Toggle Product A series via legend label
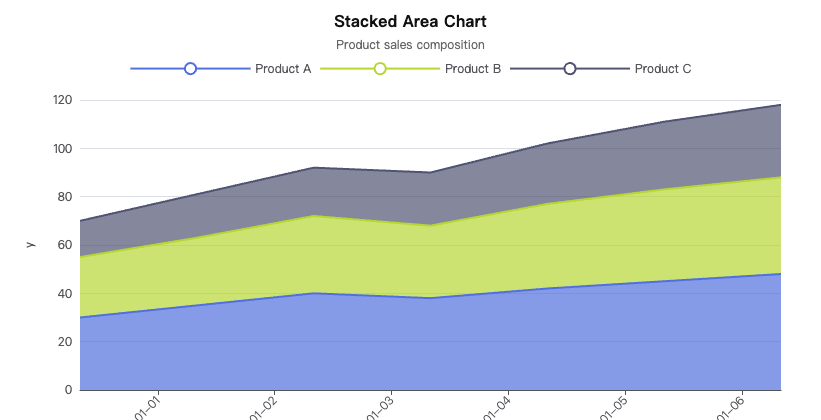Image resolution: width=821 pixels, height=420 pixels. coord(283,69)
